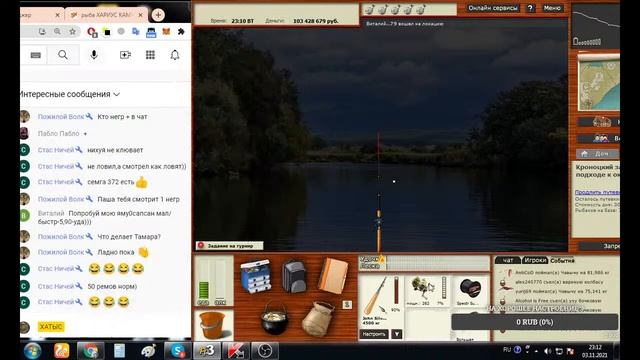
Task: Switch to the Чат tab
Action: pos(508,260)
